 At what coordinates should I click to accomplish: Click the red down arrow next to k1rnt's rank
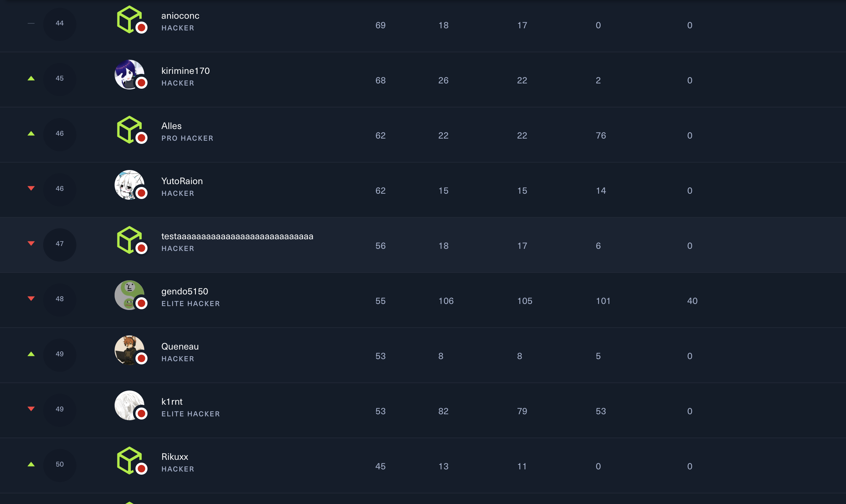coord(31,409)
